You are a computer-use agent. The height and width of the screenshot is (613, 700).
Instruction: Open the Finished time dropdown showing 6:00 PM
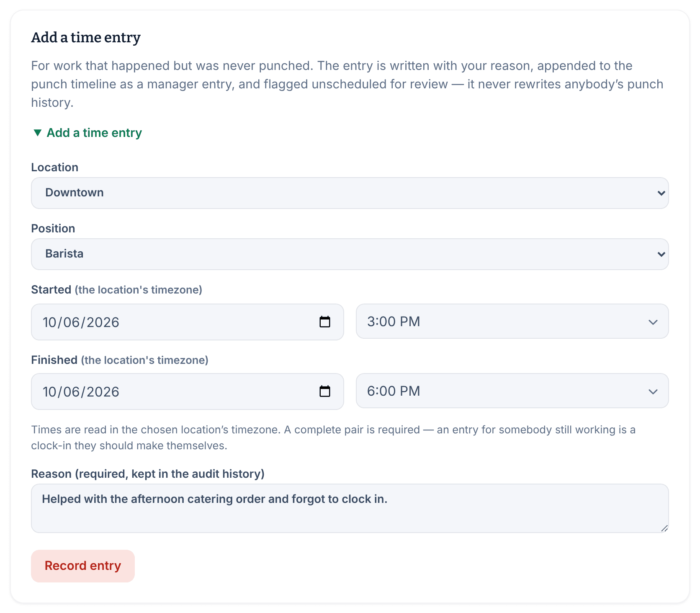[512, 391]
